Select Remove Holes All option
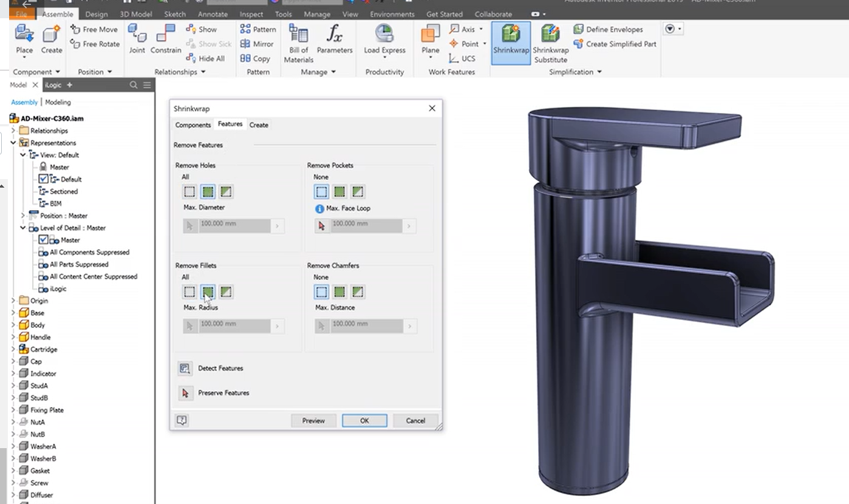Viewport: 849px width, 504px height. click(x=208, y=192)
